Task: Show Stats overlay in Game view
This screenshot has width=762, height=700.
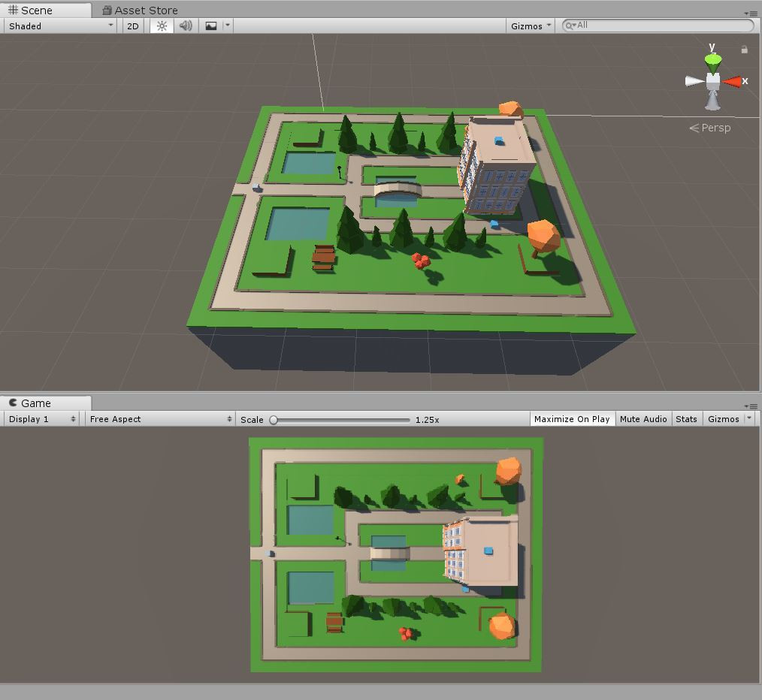Action: tap(686, 419)
